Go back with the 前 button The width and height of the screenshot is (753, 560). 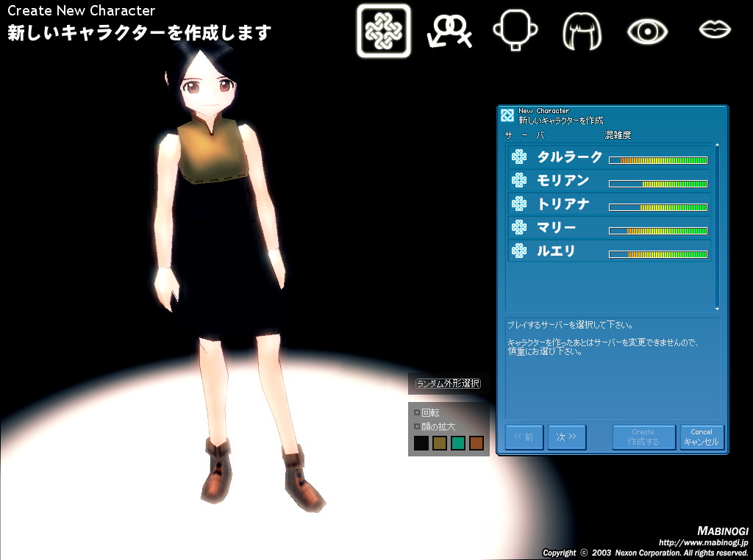[524, 437]
